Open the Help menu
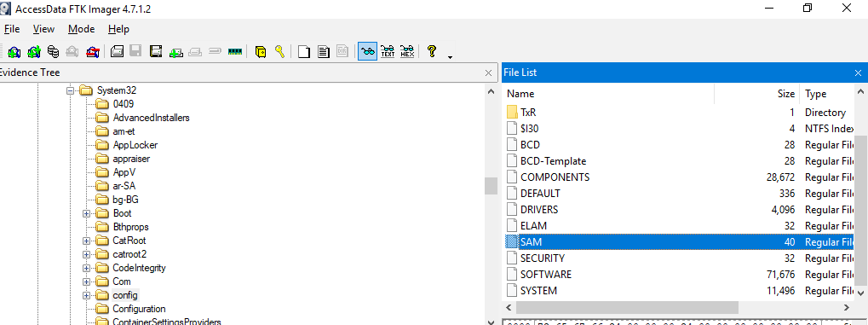The height and width of the screenshot is (325, 868). pos(118,29)
